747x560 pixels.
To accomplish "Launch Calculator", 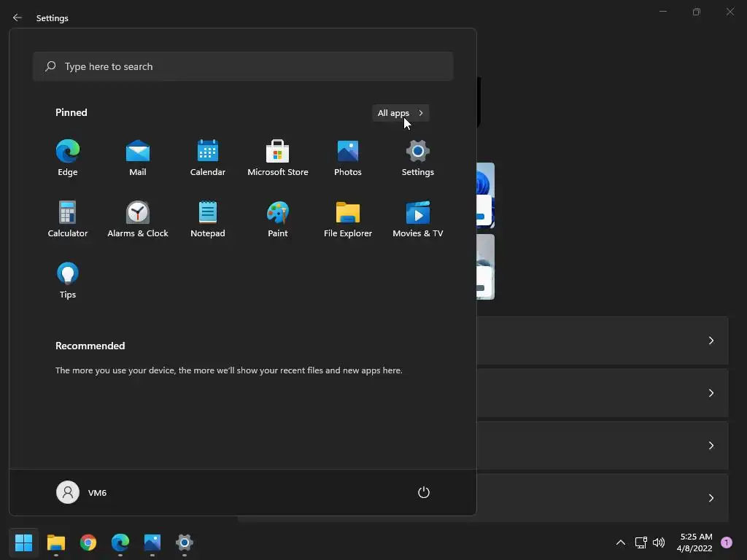I will click(68, 219).
